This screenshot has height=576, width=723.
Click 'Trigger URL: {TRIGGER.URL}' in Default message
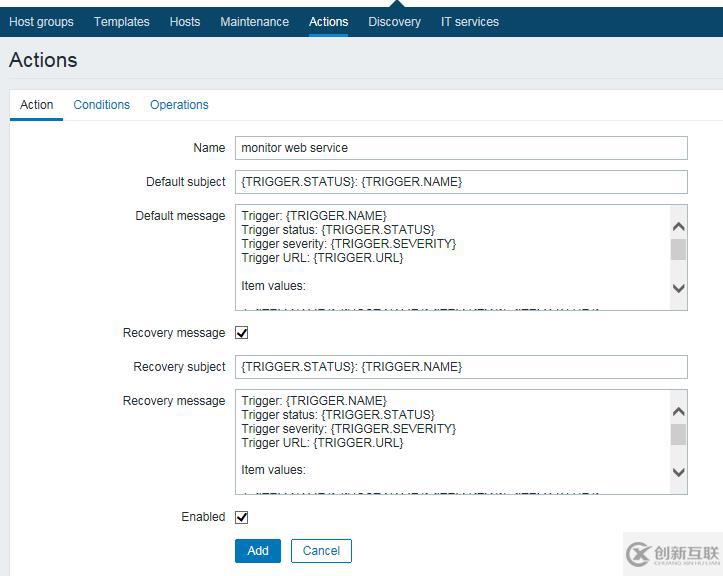pos(322,258)
